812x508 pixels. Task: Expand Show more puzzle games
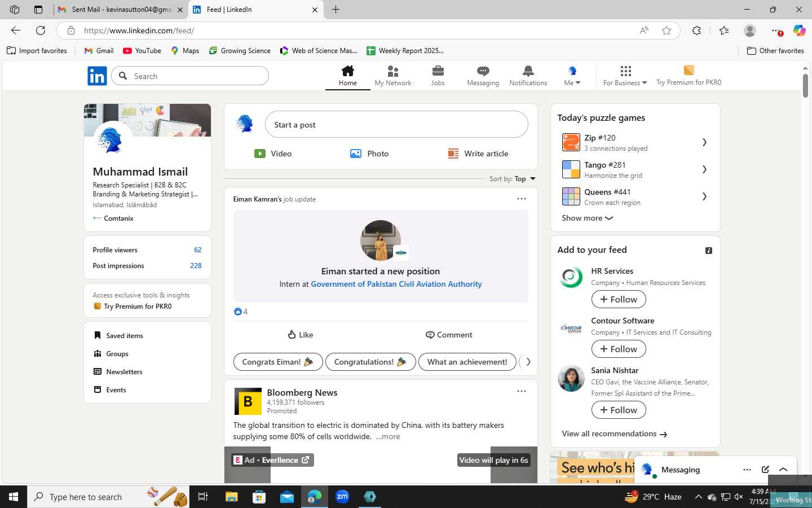click(587, 218)
